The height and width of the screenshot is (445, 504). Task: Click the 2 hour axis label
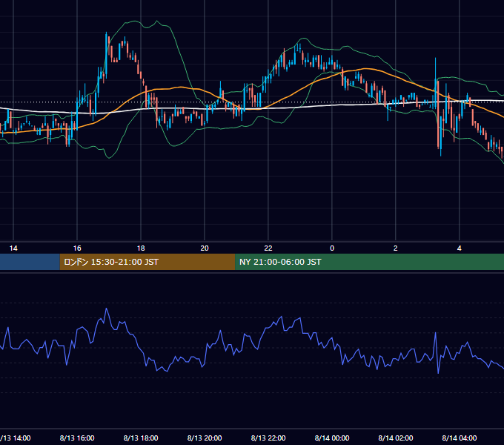395,248
